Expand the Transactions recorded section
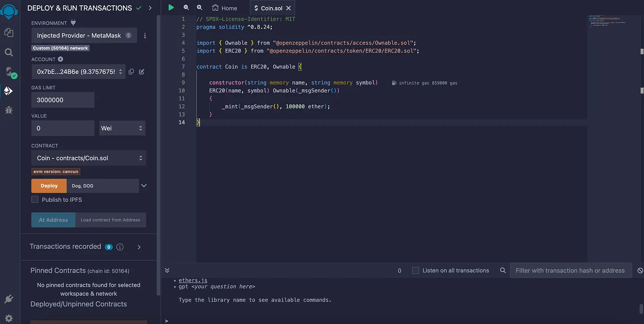 (139, 247)
